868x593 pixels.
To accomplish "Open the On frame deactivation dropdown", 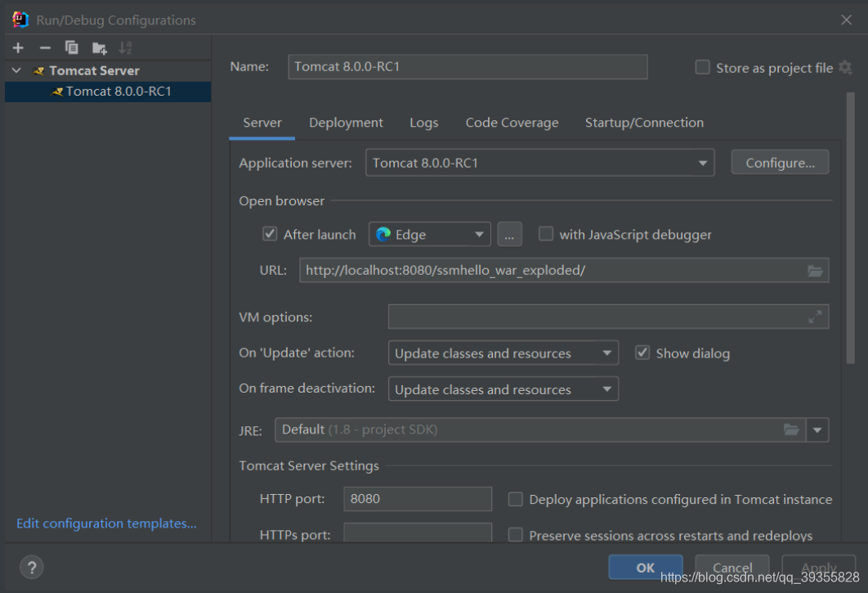I will [x=503, y=389].
